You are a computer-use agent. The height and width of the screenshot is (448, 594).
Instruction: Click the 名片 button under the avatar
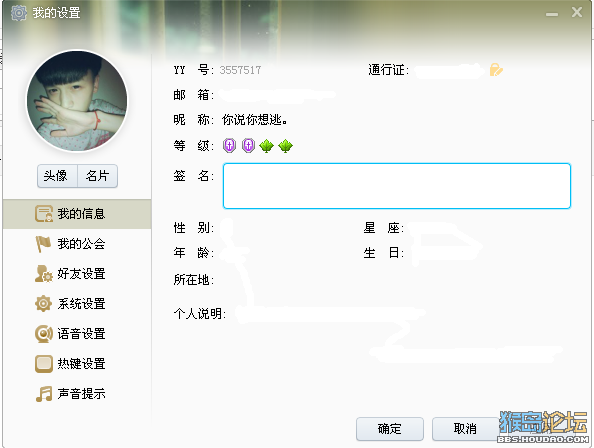click(98, 176)
